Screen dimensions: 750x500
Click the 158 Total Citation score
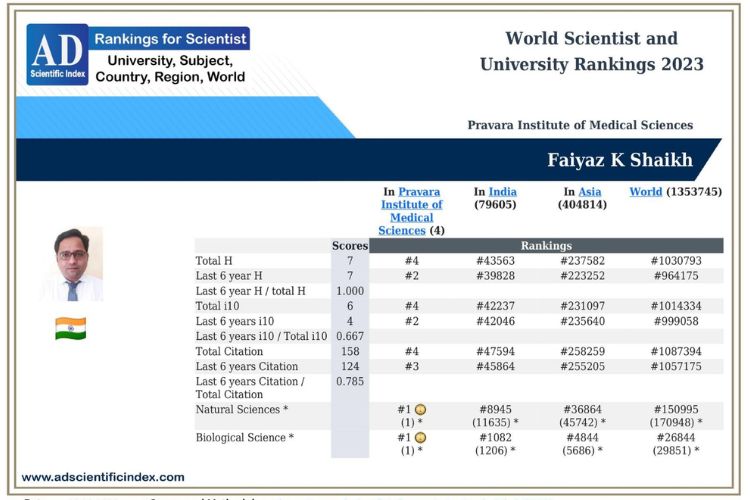[350, 351]
